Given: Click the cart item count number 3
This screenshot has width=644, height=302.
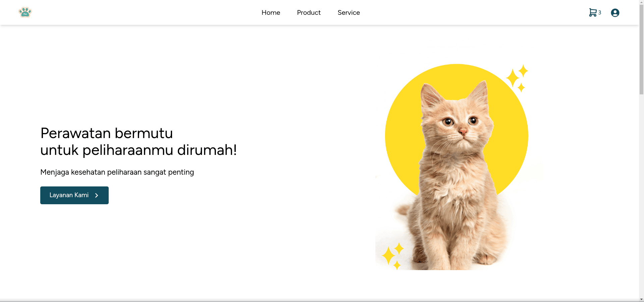Looking at the screenshot, I should click(x=600, y=13).
